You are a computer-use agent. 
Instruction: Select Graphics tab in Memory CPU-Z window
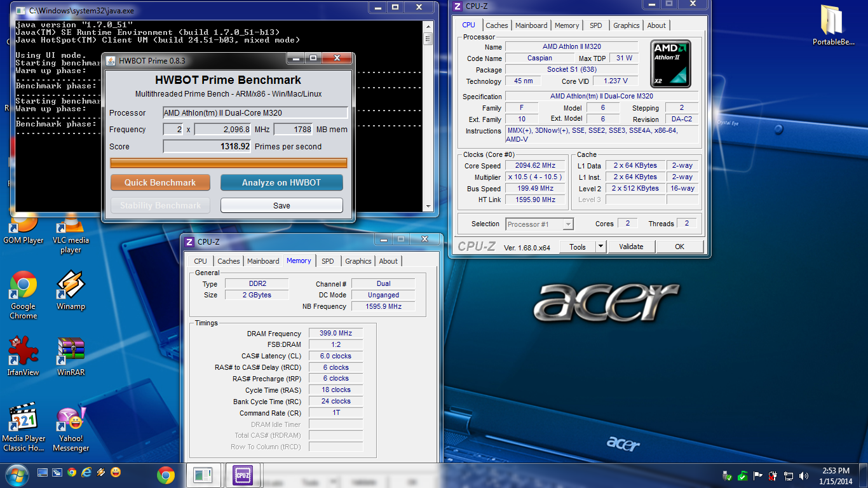pos(358,261)
